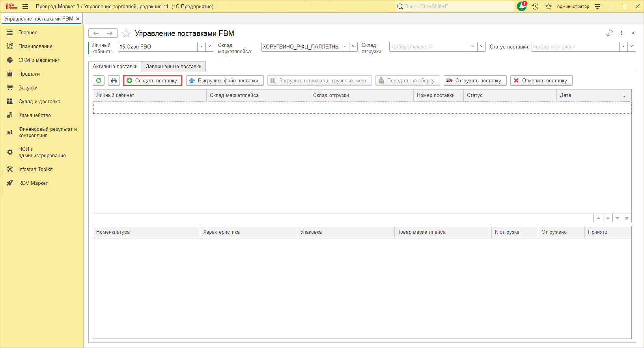Sort by Статус column header
Image resolution: width=644 pixels, height=348 pixels.
coord(510,95)
